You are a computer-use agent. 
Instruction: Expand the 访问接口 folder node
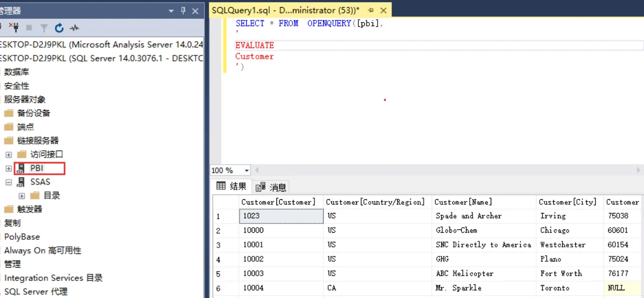(9, 155)
